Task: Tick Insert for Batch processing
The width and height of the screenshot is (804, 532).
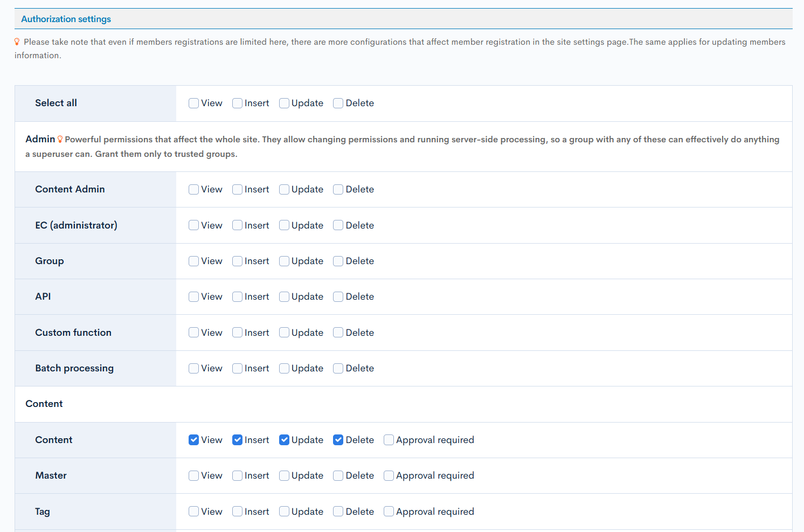Action: pyautogui.click(x=237, y=368)
